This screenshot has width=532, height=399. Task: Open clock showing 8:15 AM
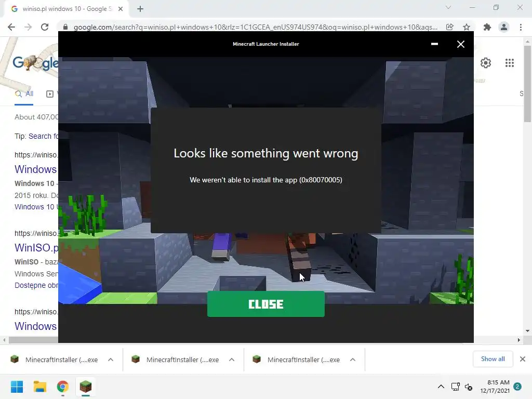pyautogui.click(x=495, y=387)
